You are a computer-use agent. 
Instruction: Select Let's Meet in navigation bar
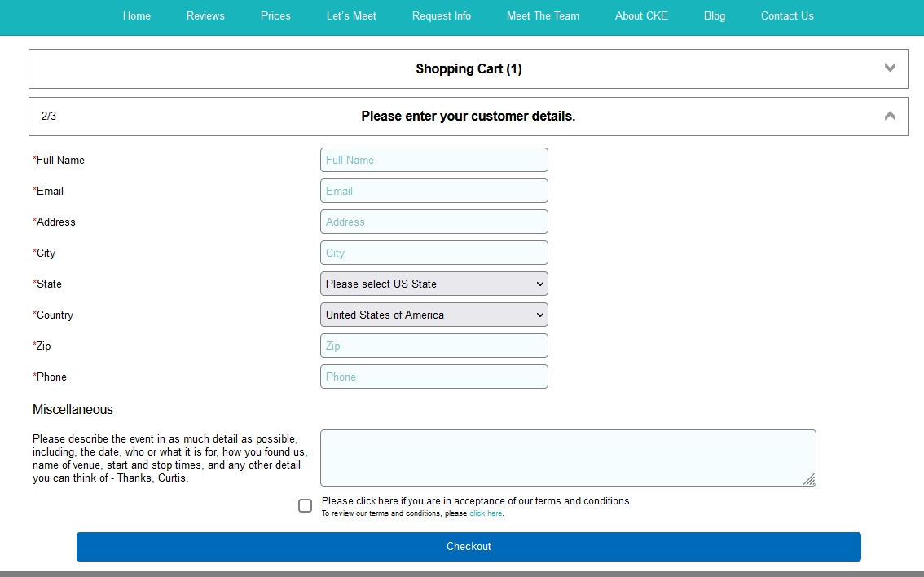point(351,16)
